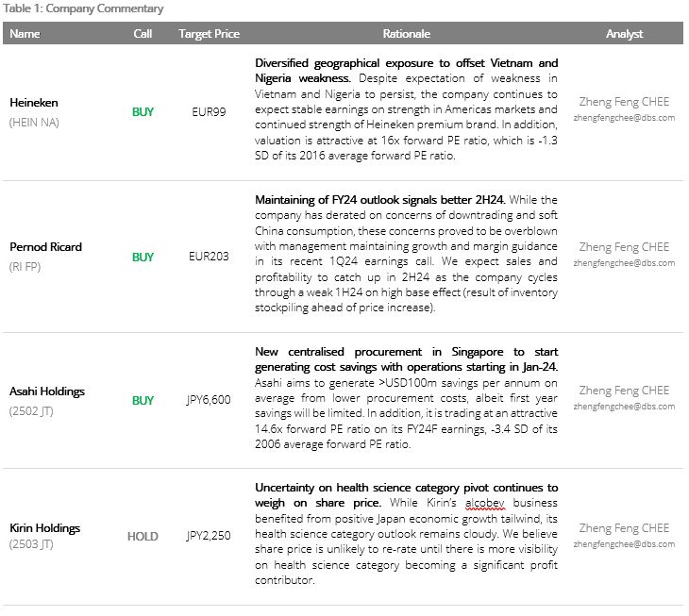Click the "Table 1: Company Commentary" title

(82, 9)
